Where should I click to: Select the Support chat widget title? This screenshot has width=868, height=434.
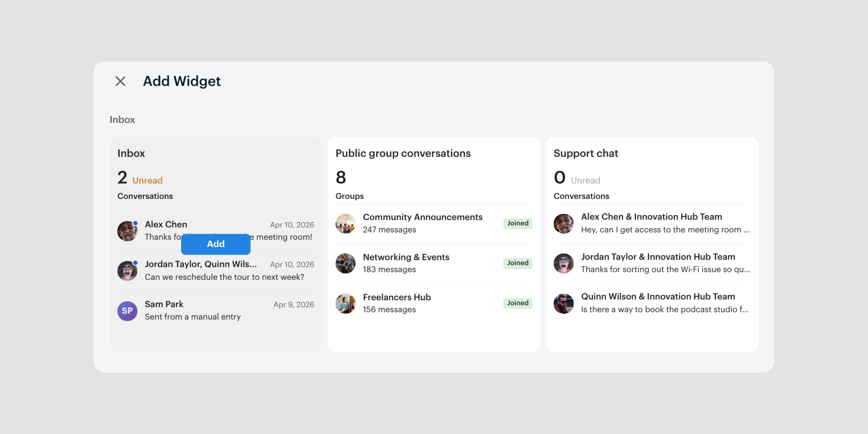point(586,153)
